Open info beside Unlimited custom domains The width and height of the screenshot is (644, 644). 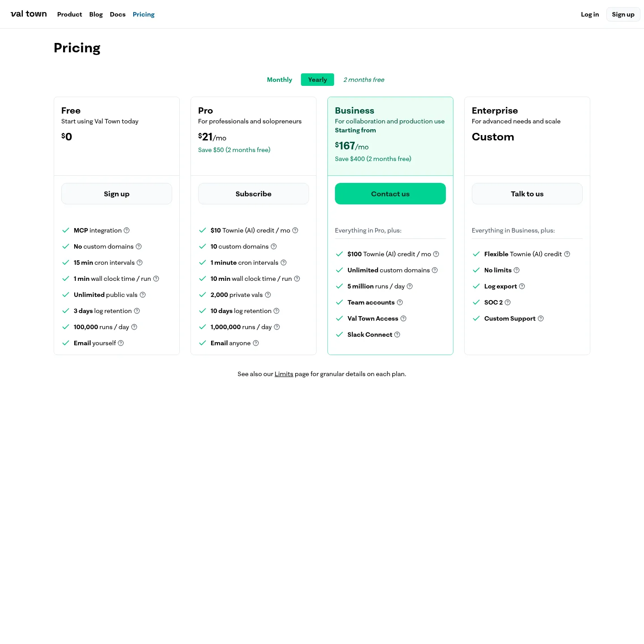click(435, 270)
